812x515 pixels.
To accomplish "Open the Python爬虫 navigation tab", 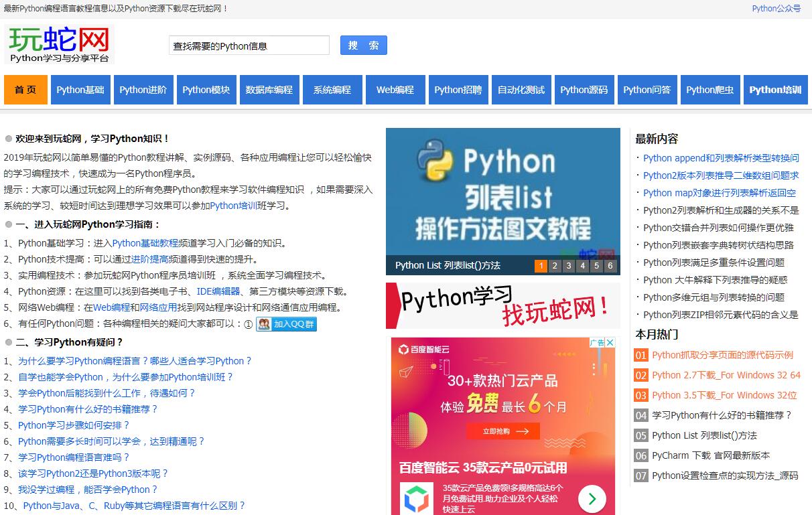I will point(709,90).
